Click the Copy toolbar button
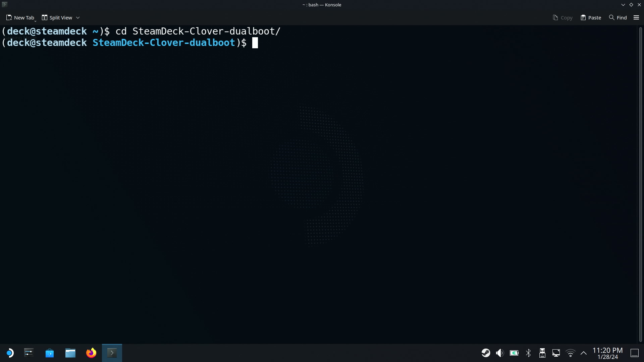The height and width of the screenshot is (362, 644). tap(562, 17)
